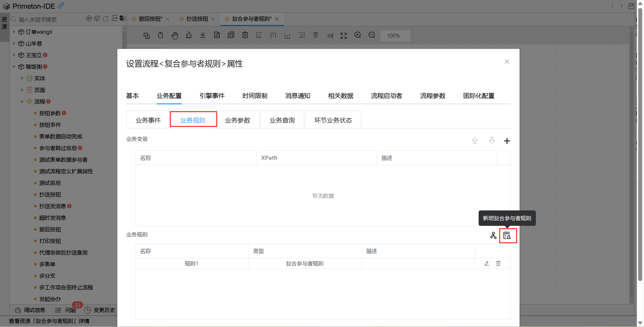Click the refresh icon in the resource panel
This screenshot has height=327, width=644.
pos(105,19)
